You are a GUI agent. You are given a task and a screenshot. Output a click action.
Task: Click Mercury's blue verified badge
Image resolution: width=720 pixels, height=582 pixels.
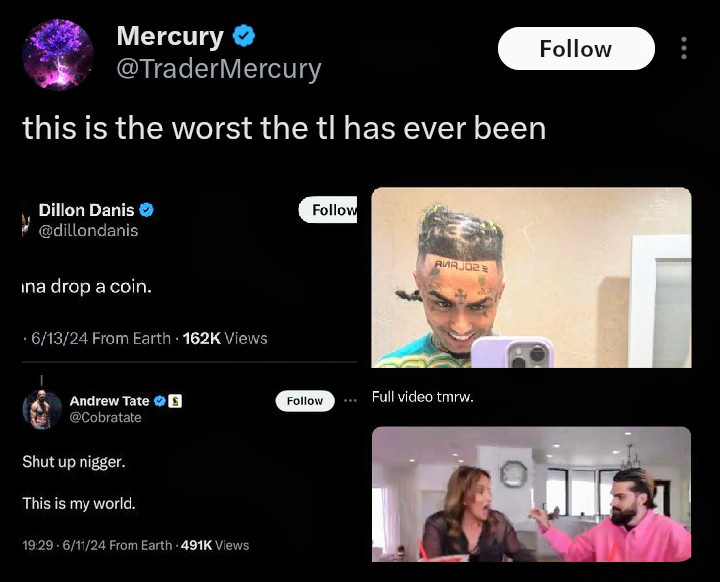click(x=243, y=36)
